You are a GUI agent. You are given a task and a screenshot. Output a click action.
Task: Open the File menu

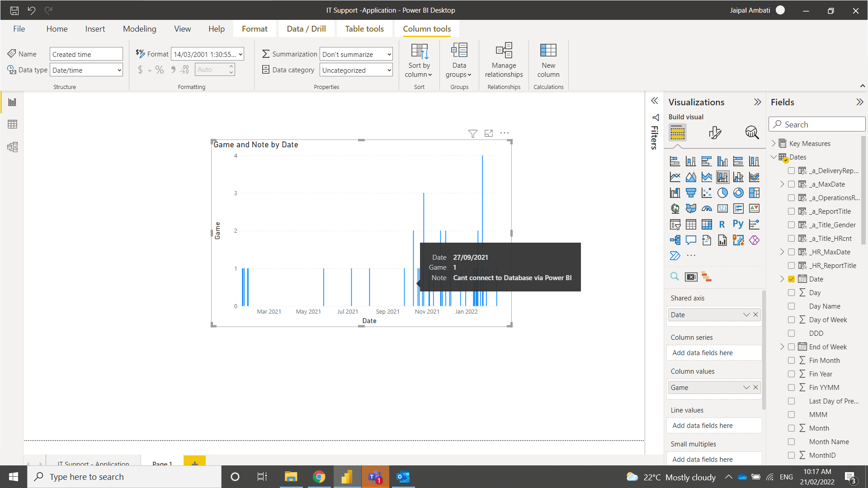click(x=19, y=29)
